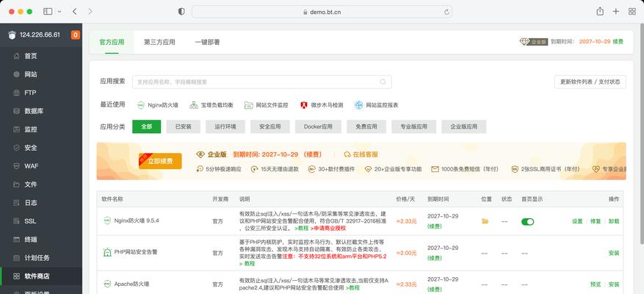Image resolution: width=644 pixels, height=294 pixels.
Task: Click the WAF sidebar icon
Action: coord(16,165)
